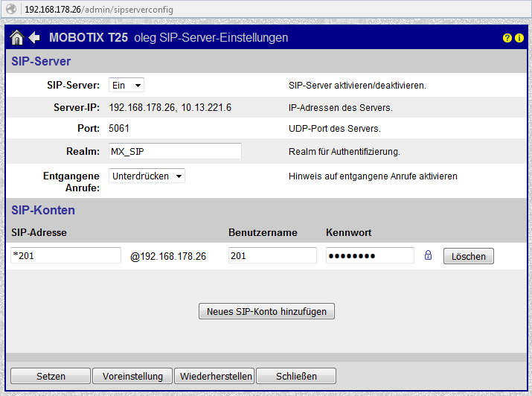Click the SIP-Adresse column header
The width and height of the screenshot is (532, 396).
(39, 232)
